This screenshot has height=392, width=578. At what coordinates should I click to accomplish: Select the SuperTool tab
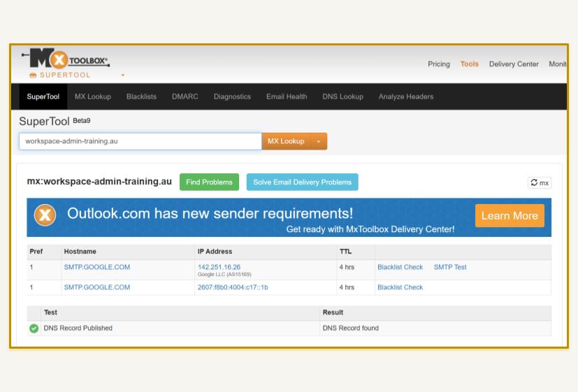click(x=43, y=96)
